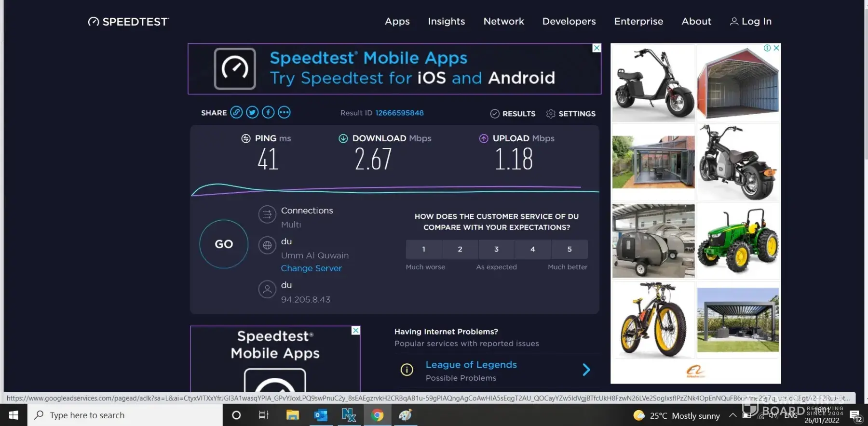
Task: Copy the share link icon
Action: 236,113
